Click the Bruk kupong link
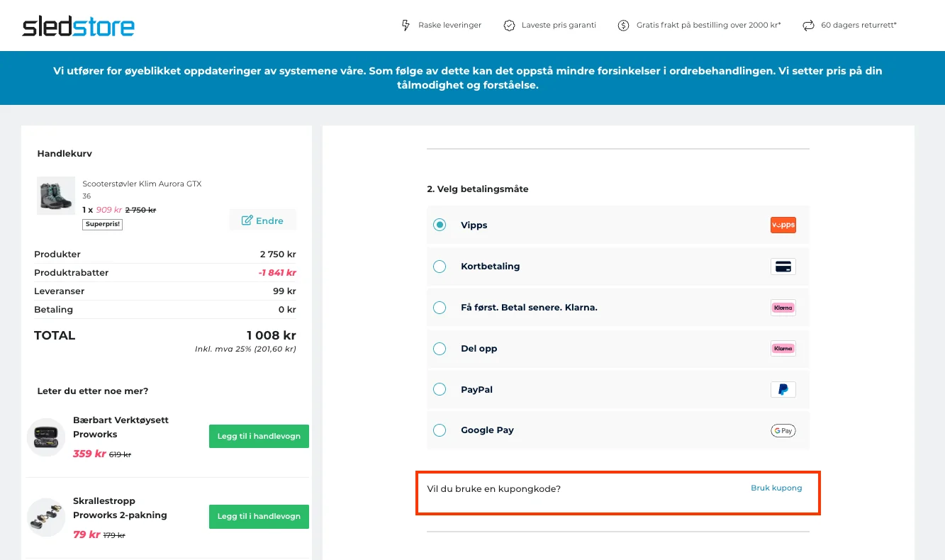The height and width of the screenshot is (560, 945). click(776, 488)
